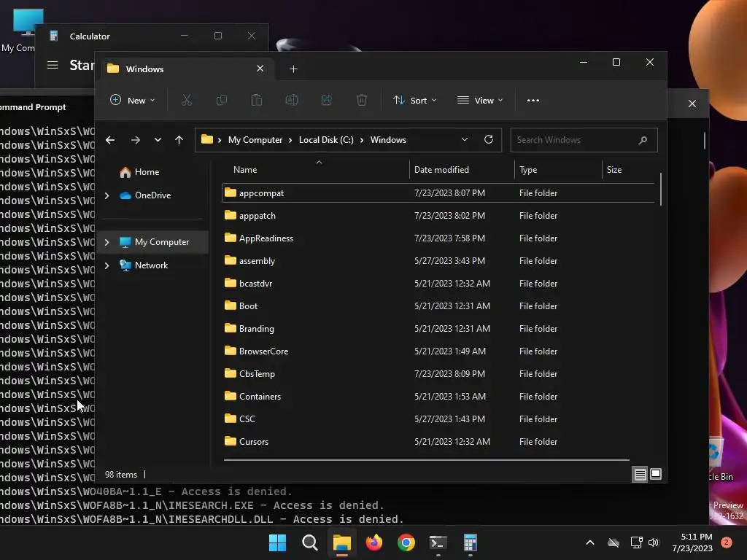
Task: Expand Network tree node
Action: coord(107,265)
